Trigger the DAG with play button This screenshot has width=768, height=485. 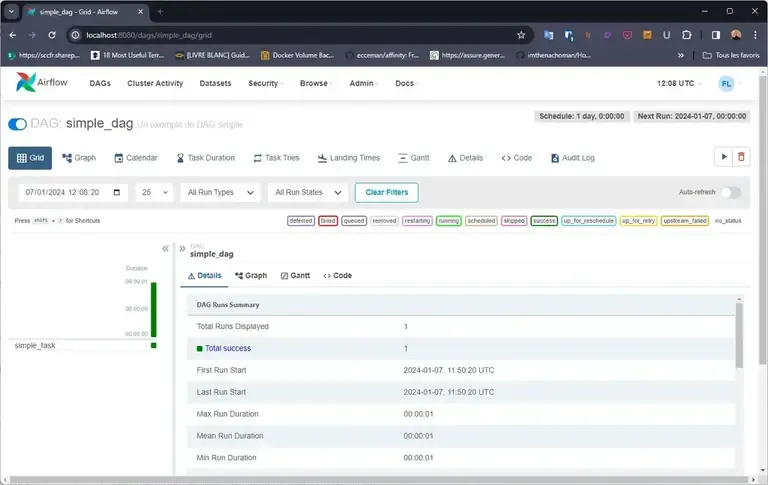click(723, 157)
